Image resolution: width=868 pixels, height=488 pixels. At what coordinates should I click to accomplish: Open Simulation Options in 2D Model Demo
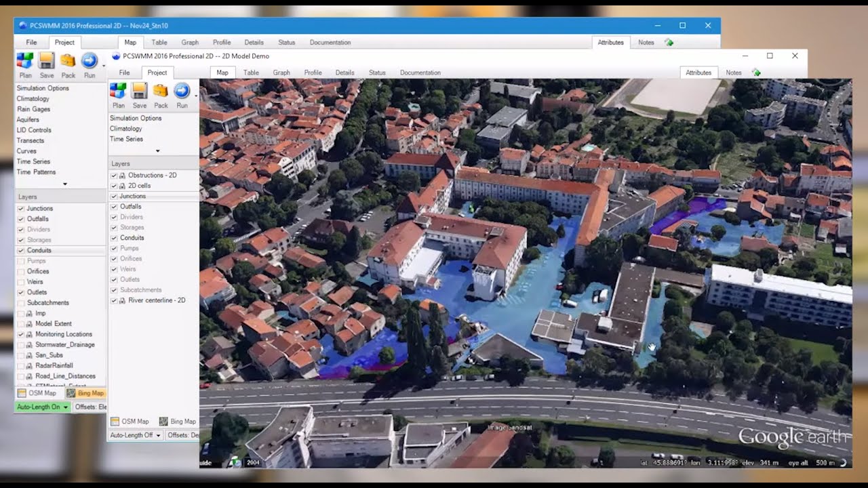pyautogui.click(x=136, y=118)
